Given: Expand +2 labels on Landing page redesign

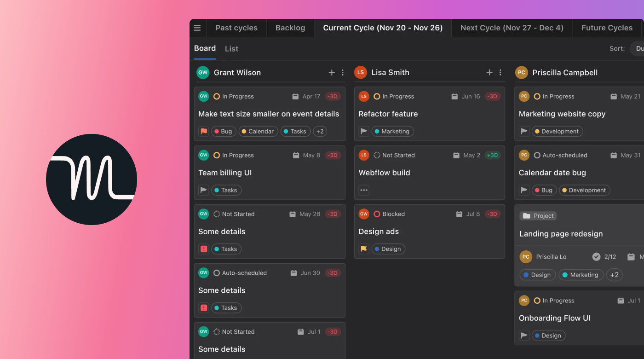Looking at the screenshot, I should pos(615,275).
